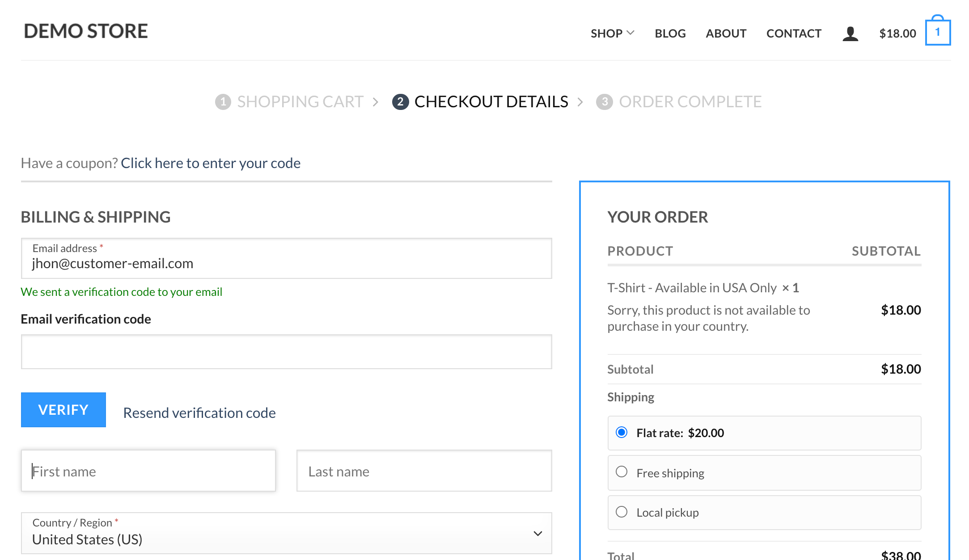Click the email verification code input
969x560 pixels.
(286, 351)
